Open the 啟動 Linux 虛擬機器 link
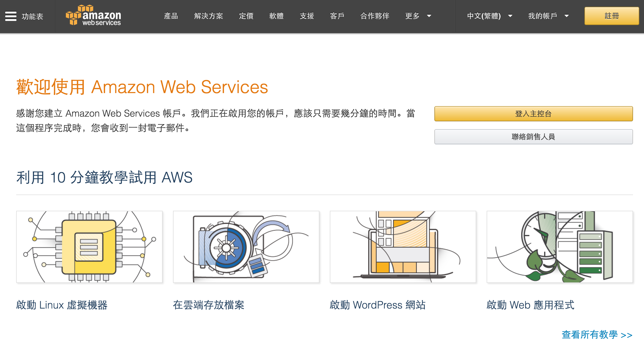This screenshot has height=353, width=644. tap(62, 305)
